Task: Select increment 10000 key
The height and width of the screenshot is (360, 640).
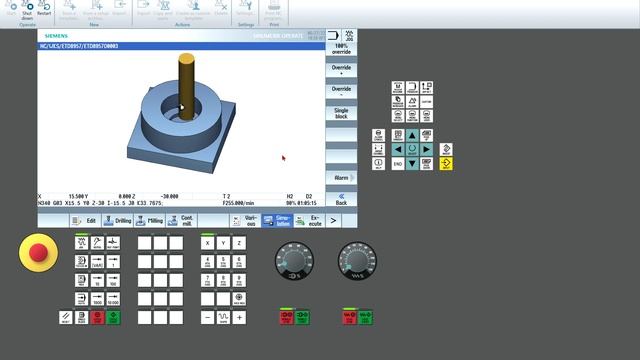Action: coord(113,299)
